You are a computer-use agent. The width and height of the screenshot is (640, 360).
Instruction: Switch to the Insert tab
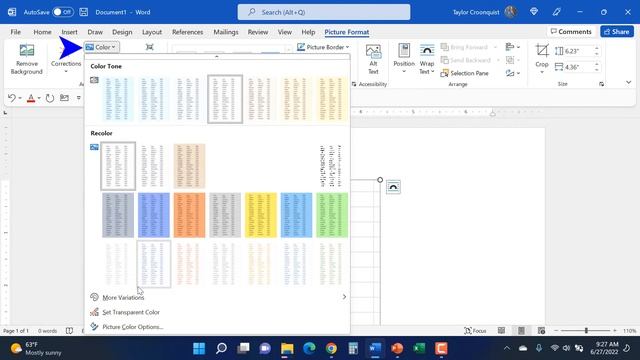pyautogui.click(x=69, y=32)
